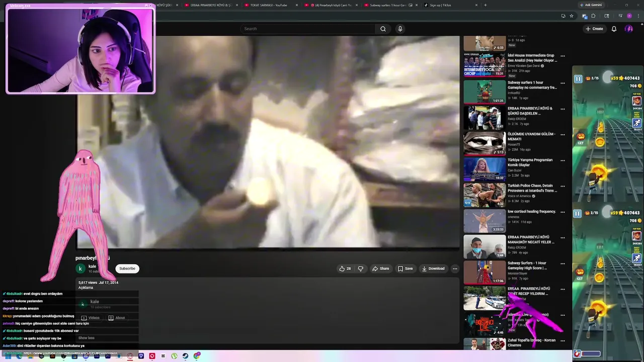Close the Sign up | TikTok tab
The image size is (644, 362).
(x=476, y=5)
